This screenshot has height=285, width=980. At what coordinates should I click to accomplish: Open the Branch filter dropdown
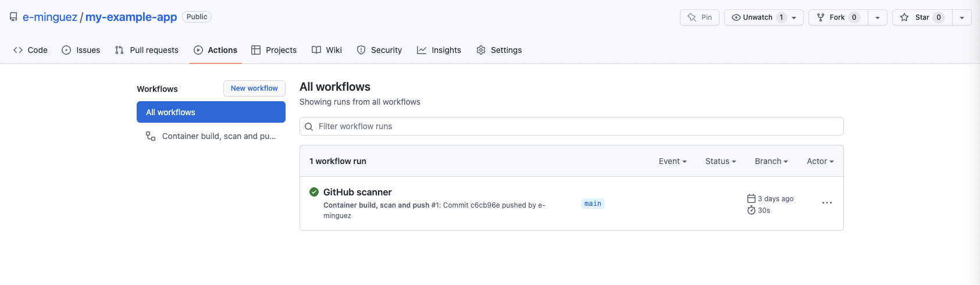tap(771, 161)
